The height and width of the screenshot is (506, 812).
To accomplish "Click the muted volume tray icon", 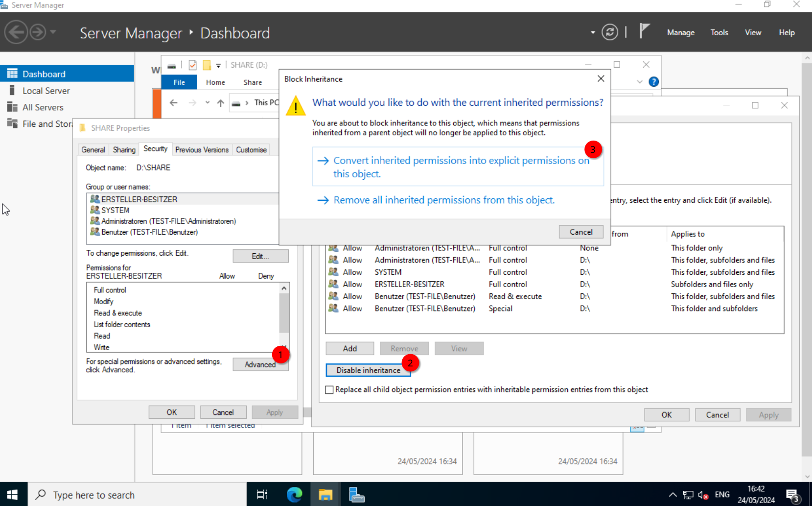I will tap(703, 495).
